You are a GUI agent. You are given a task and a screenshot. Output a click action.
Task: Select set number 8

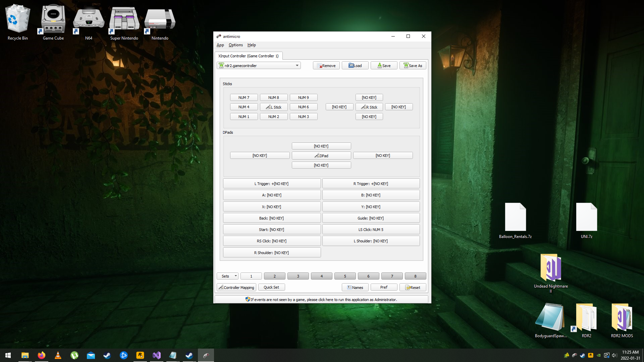[415, 276]
